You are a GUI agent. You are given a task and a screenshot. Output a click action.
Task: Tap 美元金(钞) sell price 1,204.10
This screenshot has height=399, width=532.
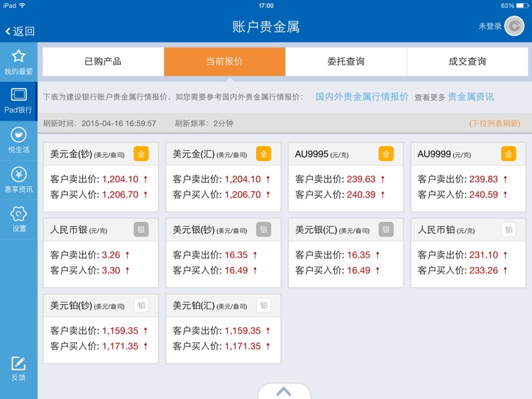pos(121,179)
